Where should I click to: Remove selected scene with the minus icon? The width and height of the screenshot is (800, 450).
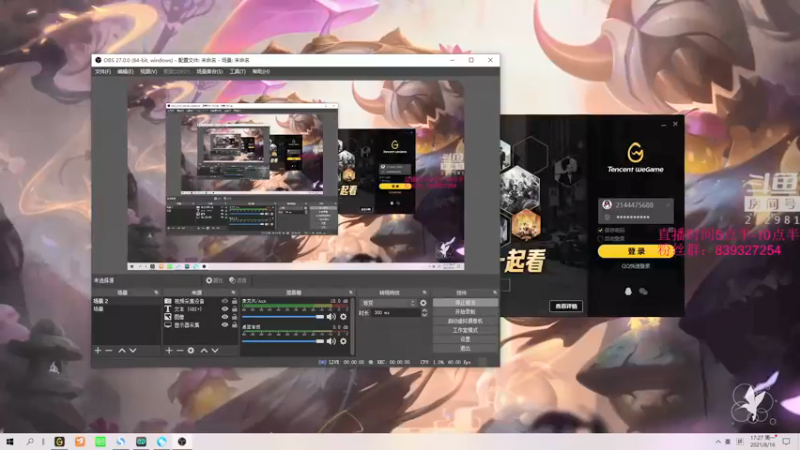pos(109,351)
